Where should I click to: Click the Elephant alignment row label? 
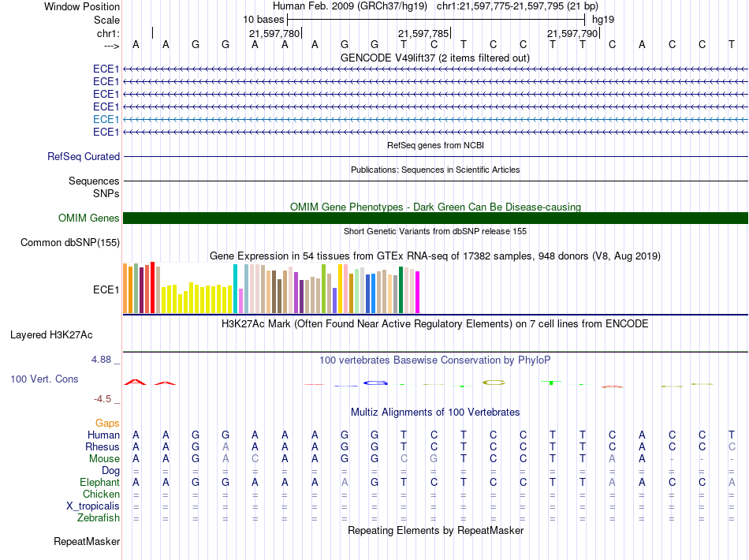99,483
